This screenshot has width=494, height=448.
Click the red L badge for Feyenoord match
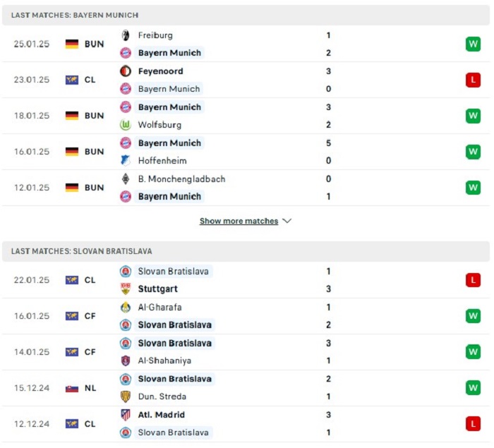click(473, 80)
